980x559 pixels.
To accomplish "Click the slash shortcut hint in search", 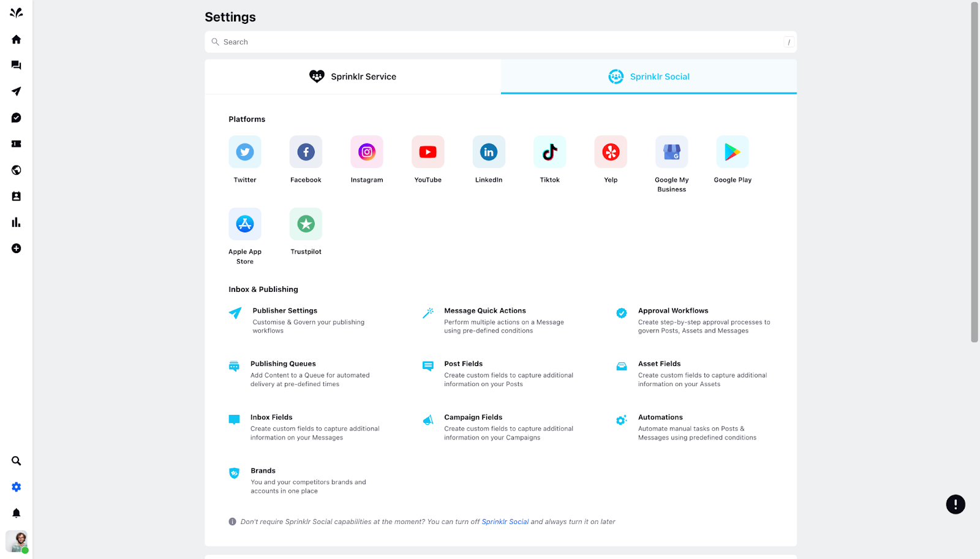I will click(x=789, y=42).
